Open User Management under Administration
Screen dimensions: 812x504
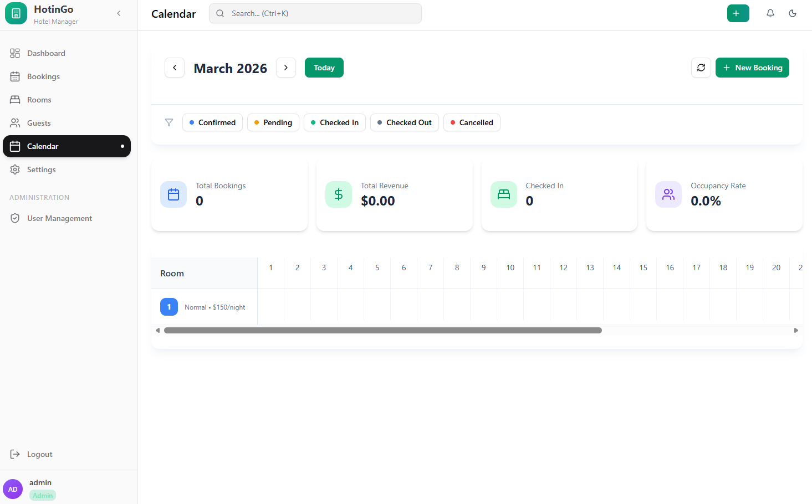click(59, 218)
